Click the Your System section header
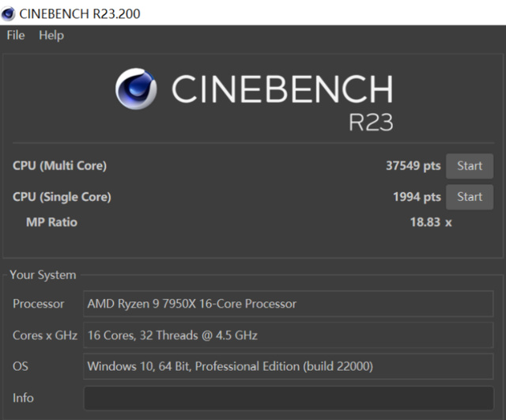 pyautogui.click(x=43, y=275)
